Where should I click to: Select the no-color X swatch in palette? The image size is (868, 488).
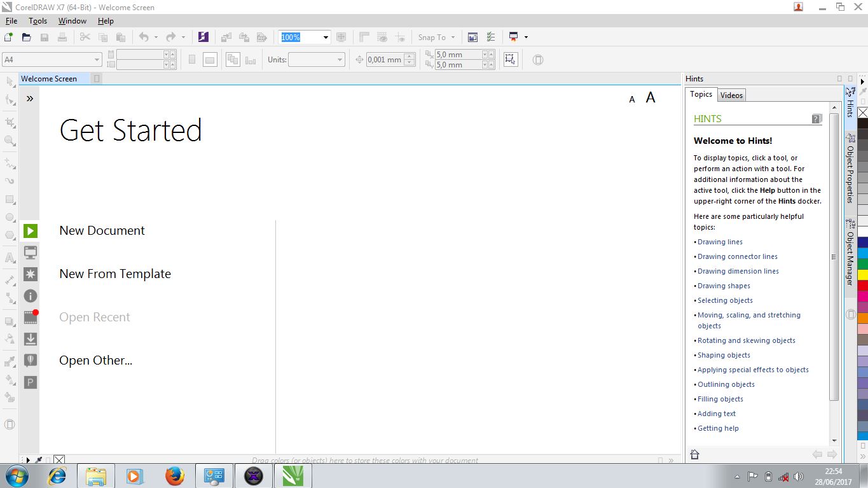click(x=863, y=113)
